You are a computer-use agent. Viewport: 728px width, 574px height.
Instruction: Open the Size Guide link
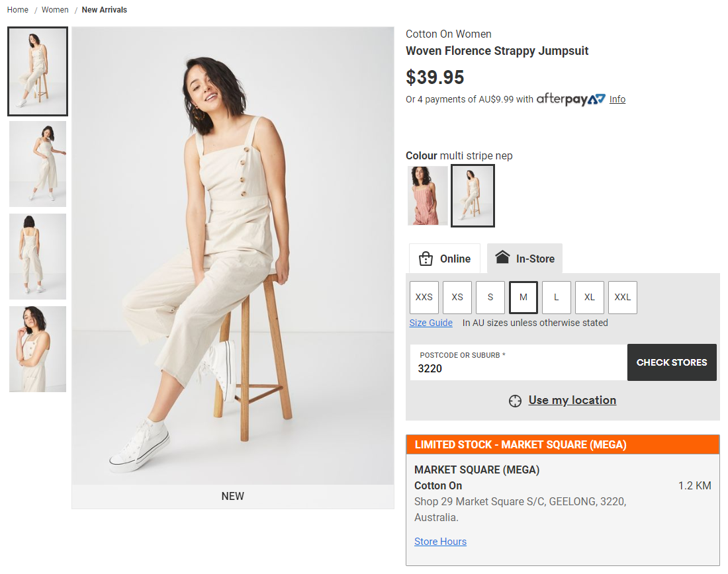click(x=431, y=323)
